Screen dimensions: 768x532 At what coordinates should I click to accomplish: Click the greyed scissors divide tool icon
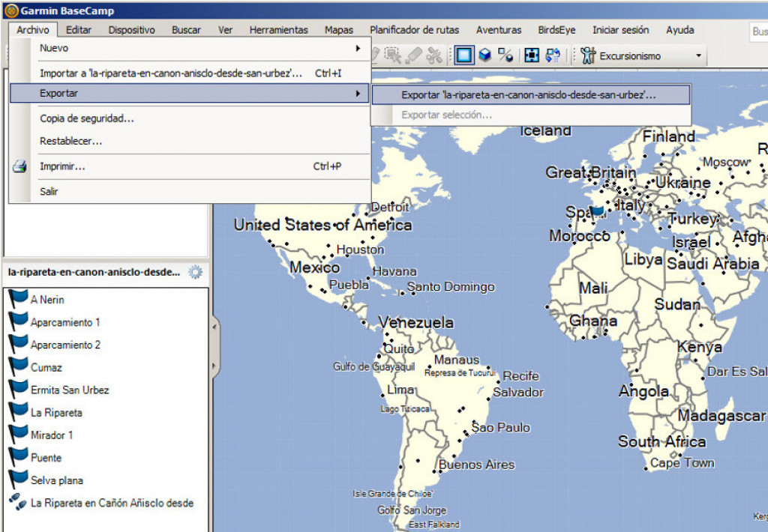coord(434,55)
